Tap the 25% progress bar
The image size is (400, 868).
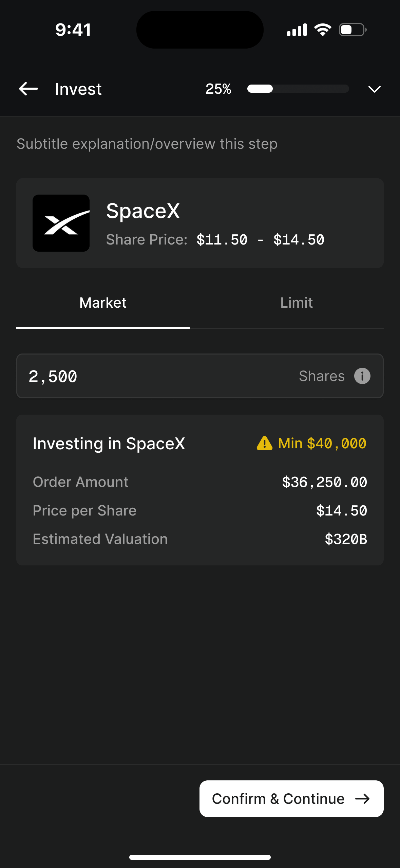298,89
